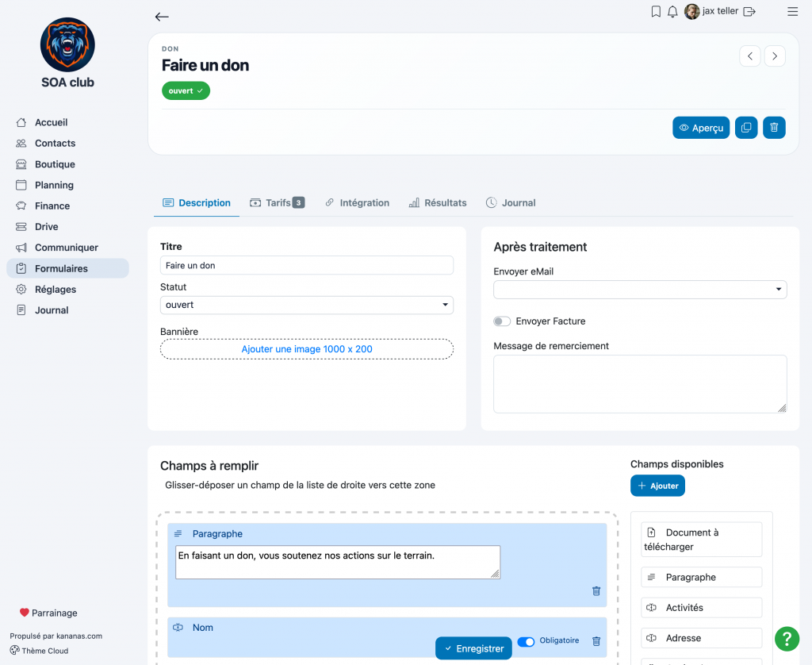The width and height of the screenshot is (812, 665).
Task: Click the logout icon beside jax teller
Action: [x=749, y=11]
